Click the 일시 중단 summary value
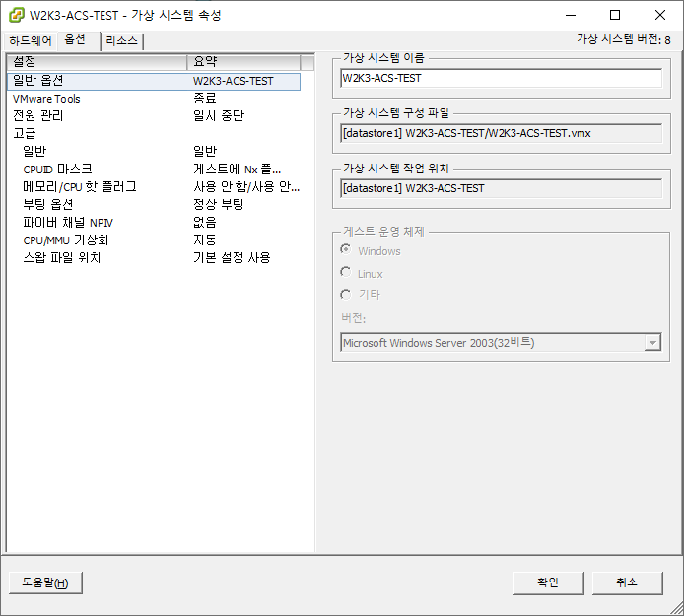Image resolution: width=684 pixels, height=616 pixels. pyautogui.click(x=219, y=116)
